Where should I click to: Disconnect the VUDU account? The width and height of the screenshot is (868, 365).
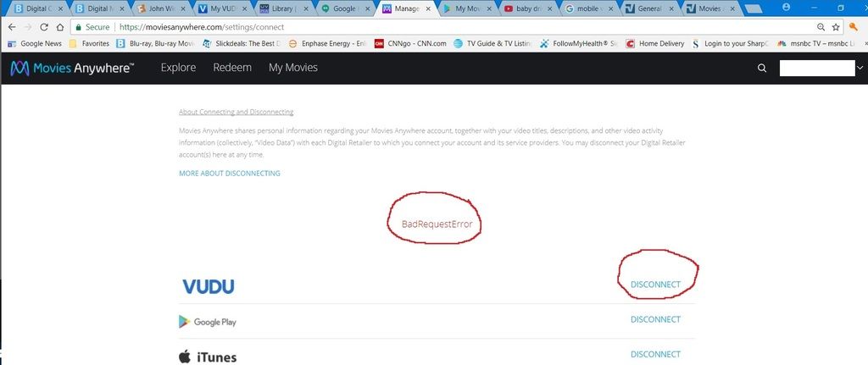[x=655, y=285]
